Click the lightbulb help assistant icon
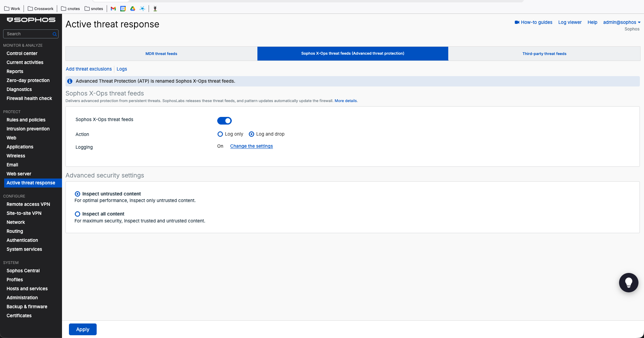This screenshot has width=644, height=338. (x=628, y=283)
